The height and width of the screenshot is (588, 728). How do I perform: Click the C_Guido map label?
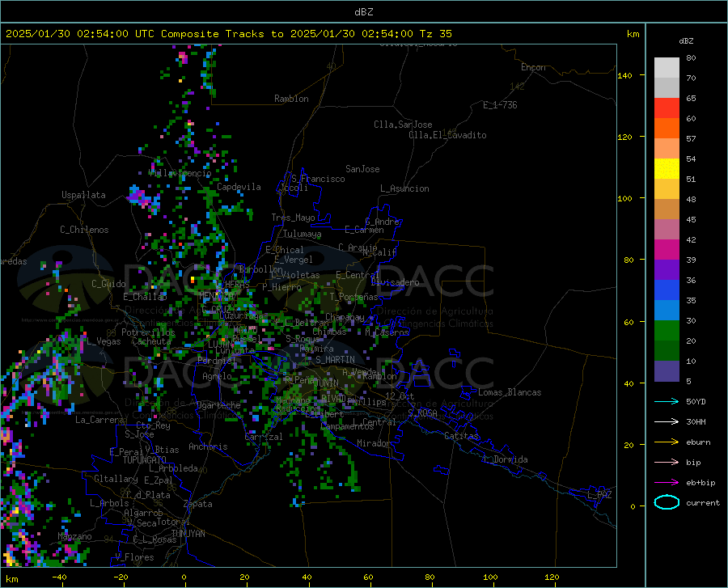click(108, 284)
